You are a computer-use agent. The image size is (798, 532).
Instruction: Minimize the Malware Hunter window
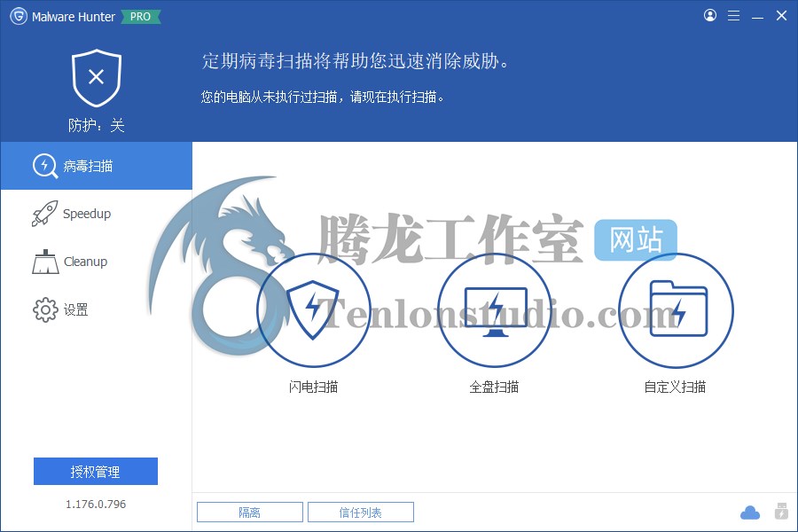757,17
